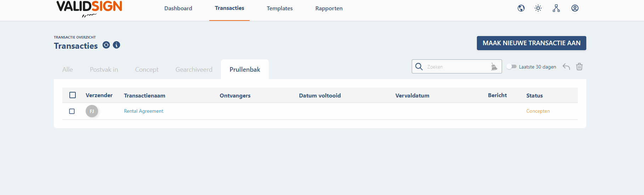
Task: Click the refresh transactions icon
Action: 106,45
